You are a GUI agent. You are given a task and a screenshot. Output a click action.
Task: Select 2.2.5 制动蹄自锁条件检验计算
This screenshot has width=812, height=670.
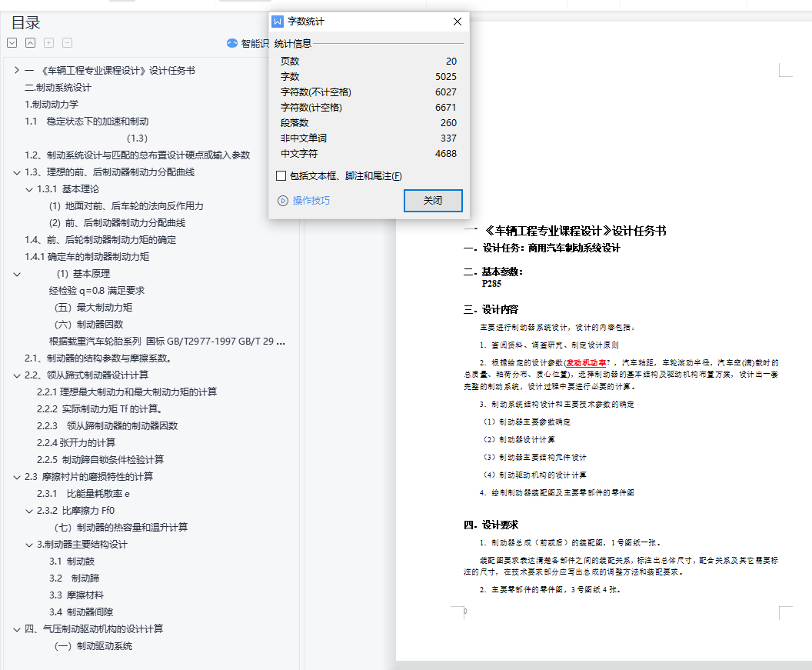[x=101, y=460]
